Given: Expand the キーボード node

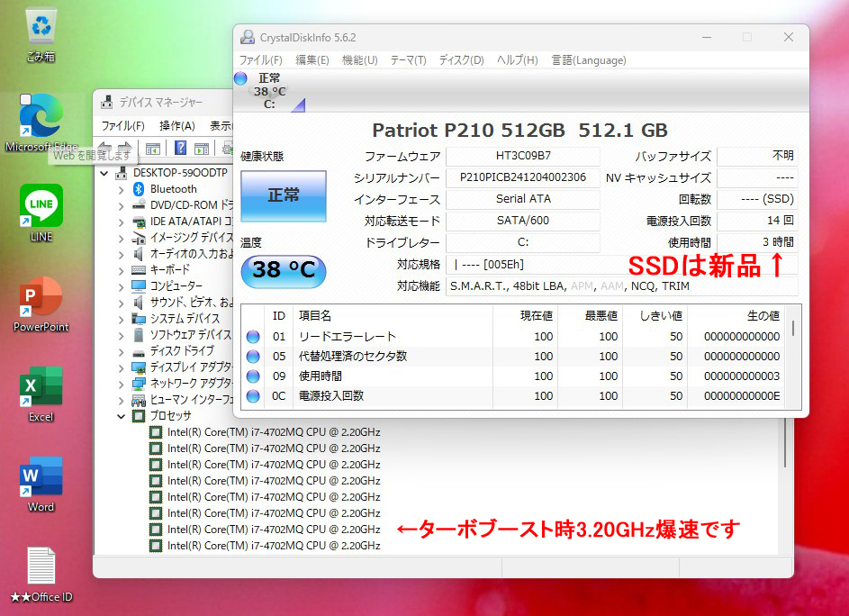Looking at the screenshot, I should coord(122,270).
